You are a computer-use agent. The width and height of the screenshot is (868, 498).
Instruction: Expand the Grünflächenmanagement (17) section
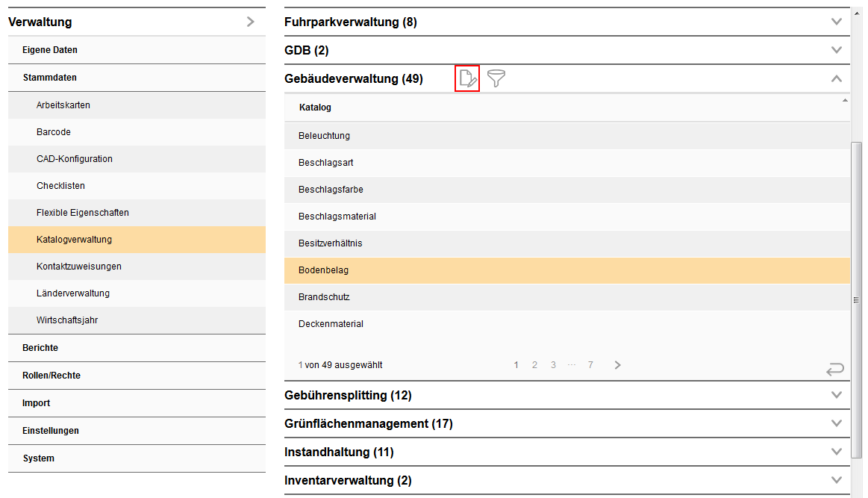pyautogui.click(x=836, y=423)
